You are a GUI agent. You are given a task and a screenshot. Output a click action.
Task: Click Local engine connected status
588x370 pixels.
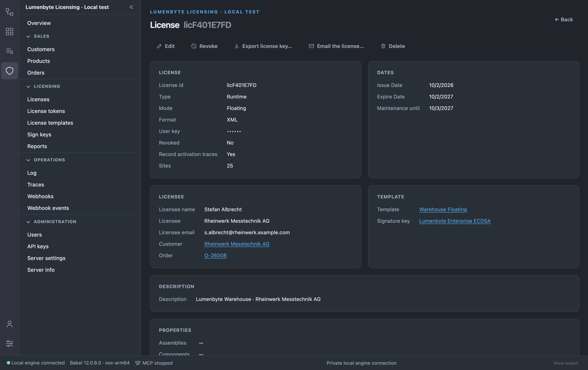point(36,363)
